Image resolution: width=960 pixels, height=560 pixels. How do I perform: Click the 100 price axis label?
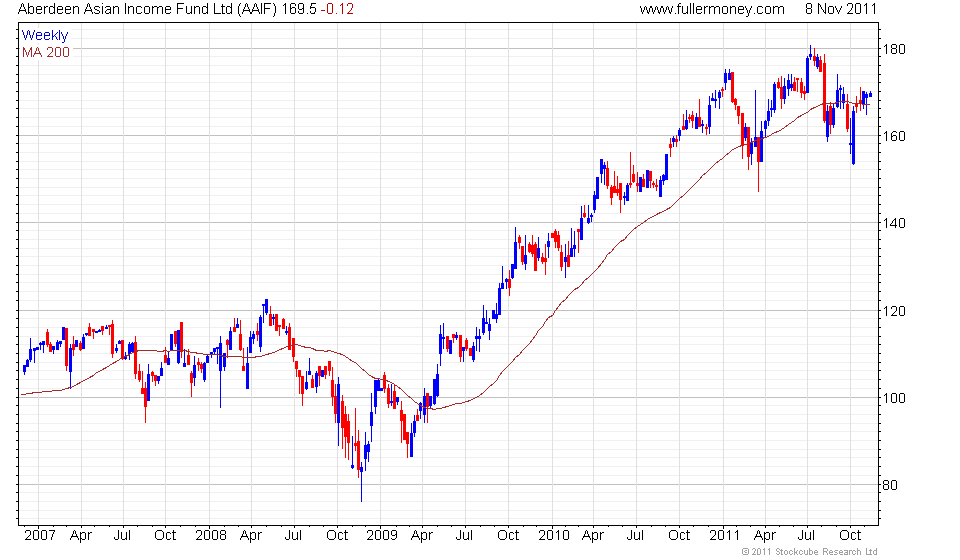click(x=893, y=398)
